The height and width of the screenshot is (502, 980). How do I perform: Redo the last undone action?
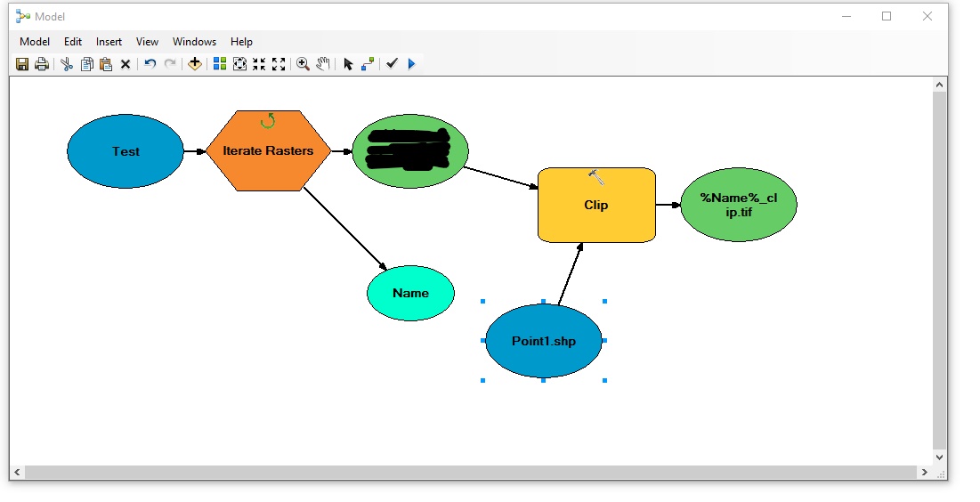point(169,64)
